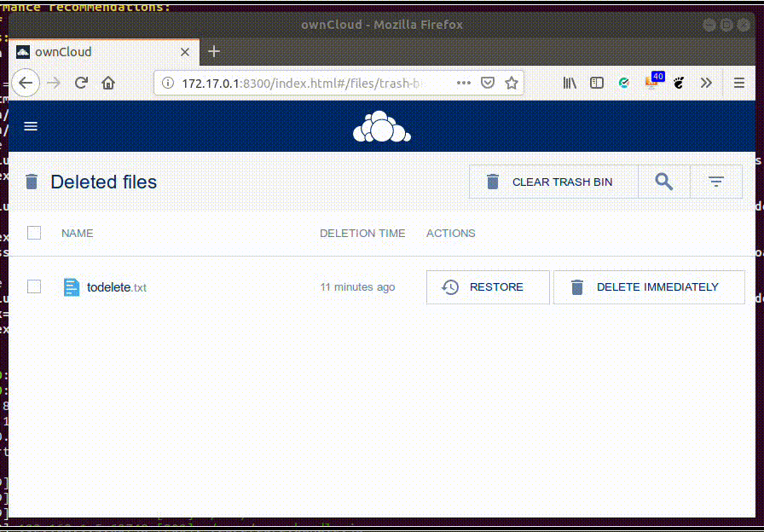
Task: Restore the todelete.txt file
Action: point(488,286)
